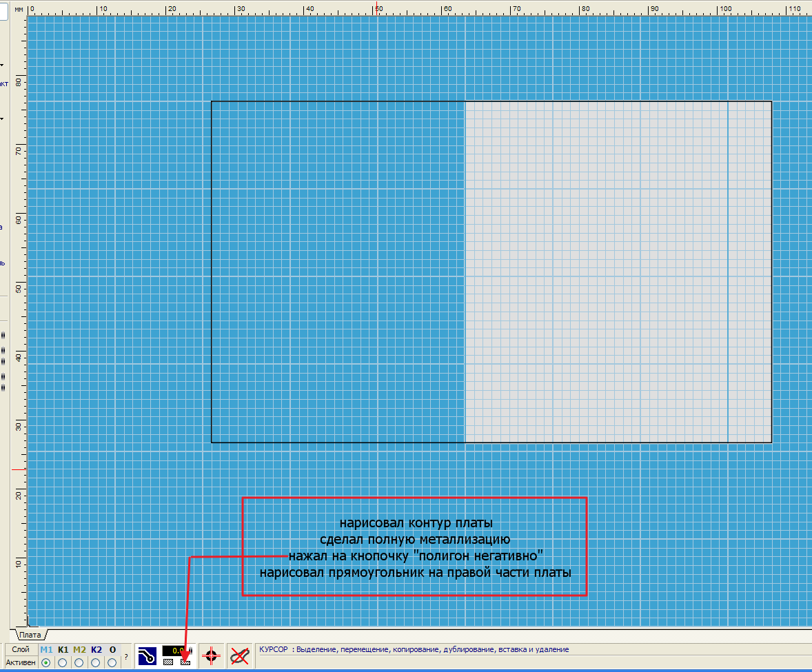812x672 pixels.
Task: Set K1 as the active layer
Action: pos(63,662)
